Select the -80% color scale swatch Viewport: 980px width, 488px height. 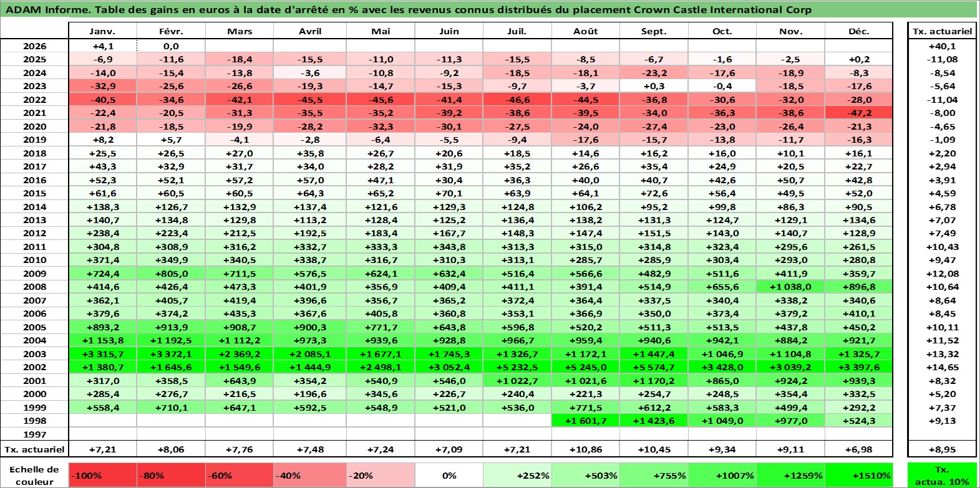171,476
